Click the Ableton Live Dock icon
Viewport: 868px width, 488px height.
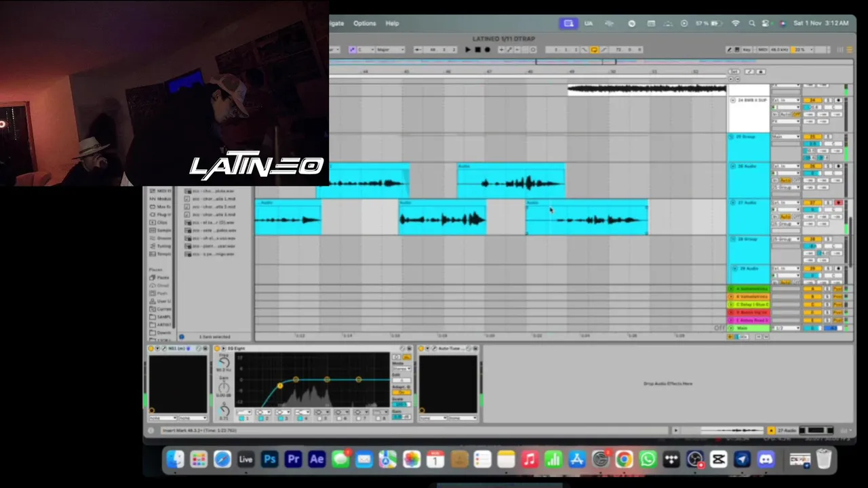point(245,460)
